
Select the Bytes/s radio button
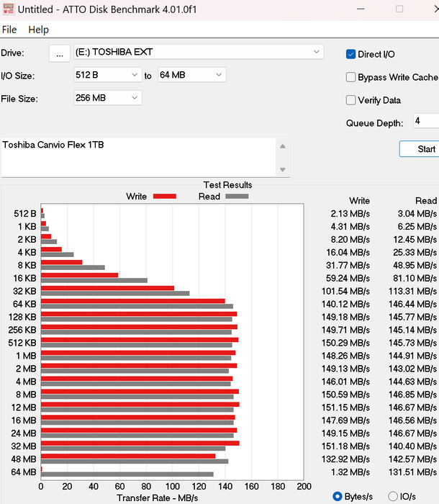pyautogui.click(x=338, y=496)
